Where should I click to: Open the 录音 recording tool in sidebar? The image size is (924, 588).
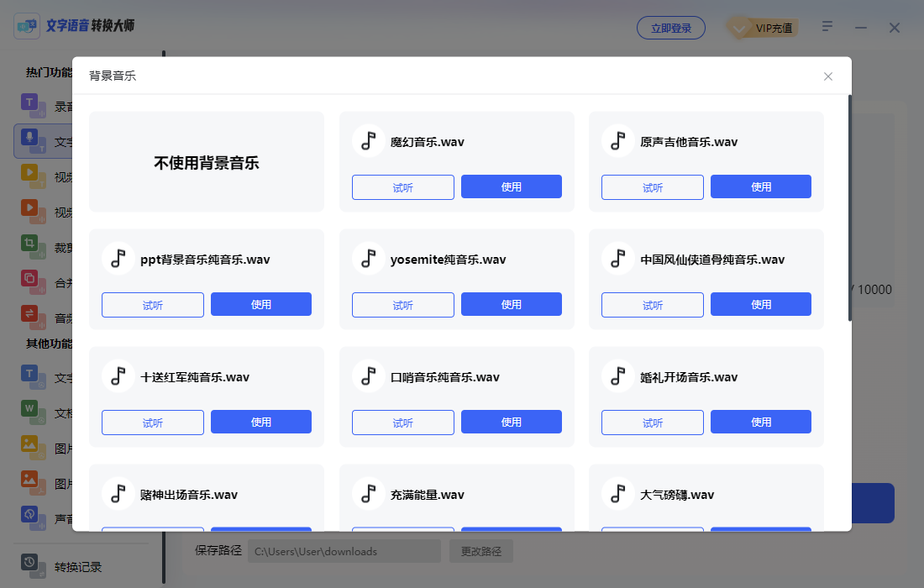click(x=28, y=105)
